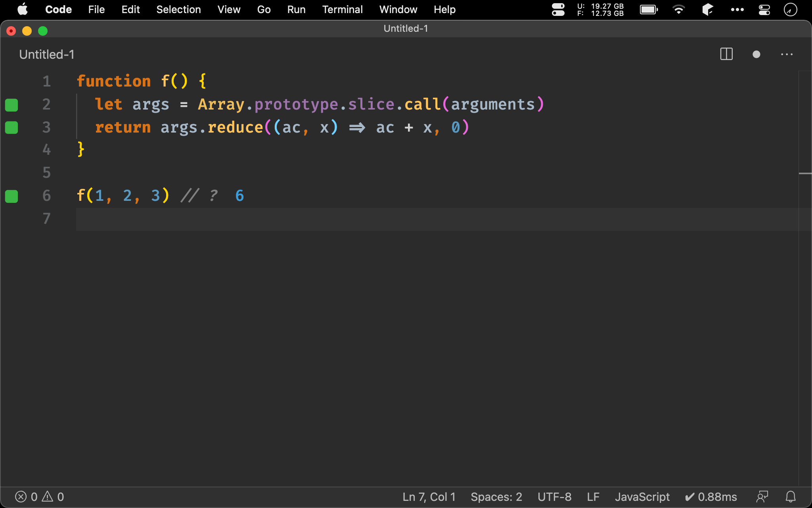Image resolution: width=812 pixels, height=508 pixels.
Task: Open macOS Control Center toggles icon
Action: (764, 10)
